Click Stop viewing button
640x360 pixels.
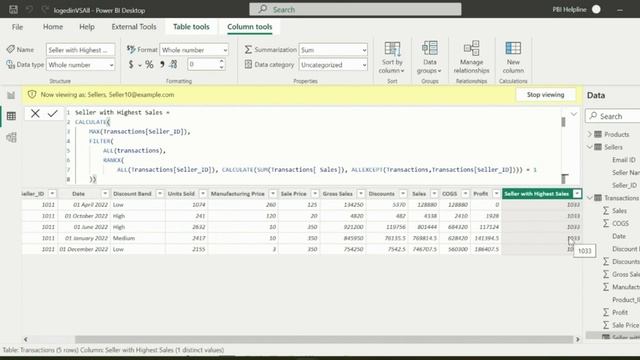[x=545, y=95]
